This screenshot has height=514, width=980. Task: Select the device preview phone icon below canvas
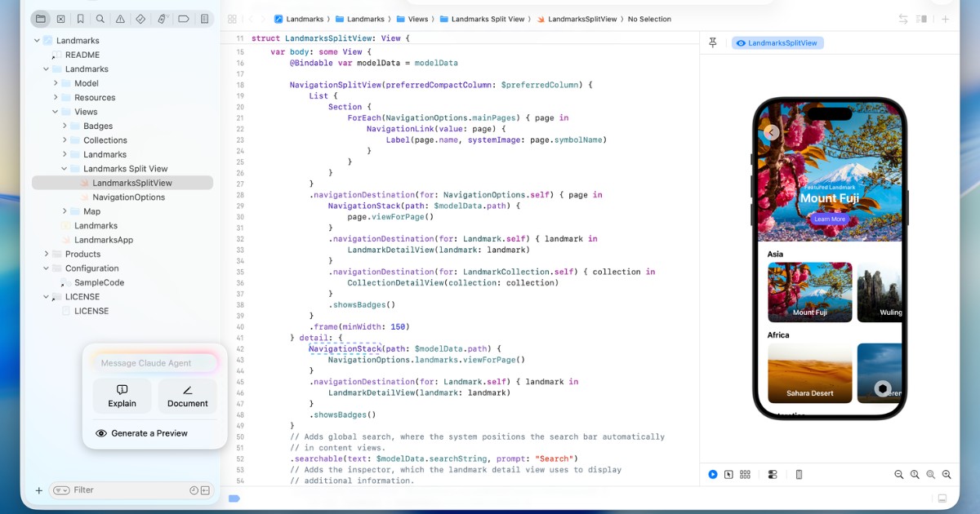click(x=799, y=474)
